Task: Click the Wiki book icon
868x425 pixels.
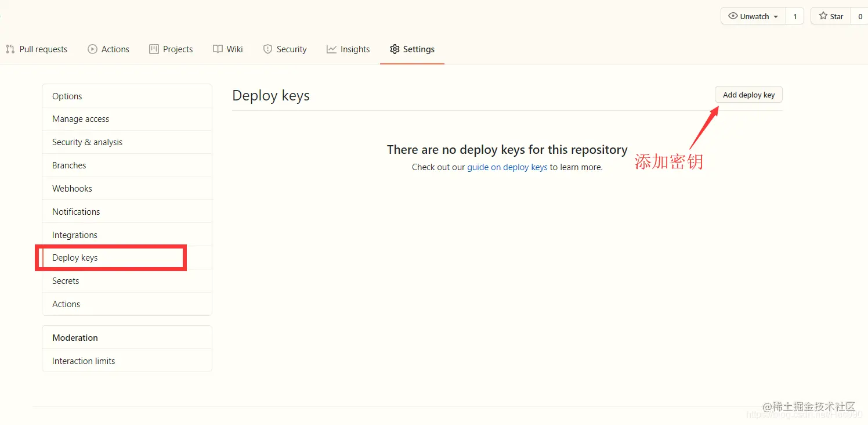Action: pyautogui.click(x=218, y=49)
